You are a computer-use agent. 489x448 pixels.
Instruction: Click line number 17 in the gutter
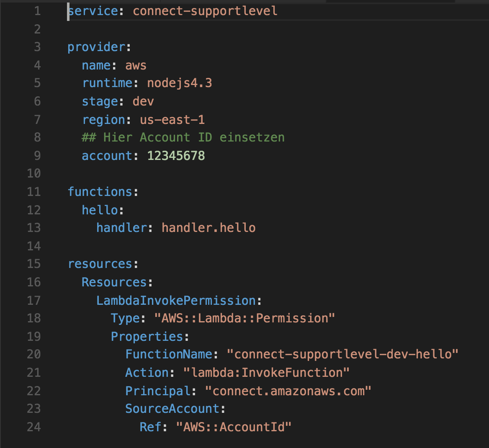33,301
